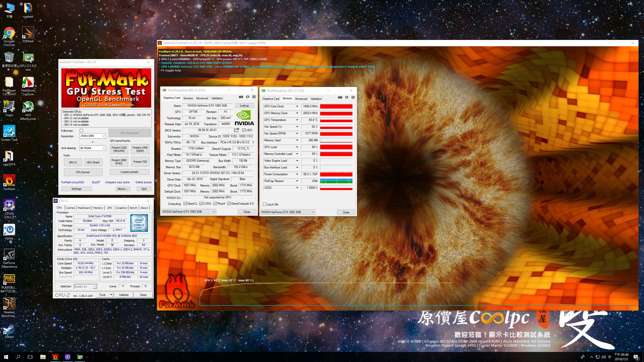Switch to the Memory tab in CPU-Z
The height and width of the screenshot is (362, 644).
pyautogui.click(x=98, y=208)
